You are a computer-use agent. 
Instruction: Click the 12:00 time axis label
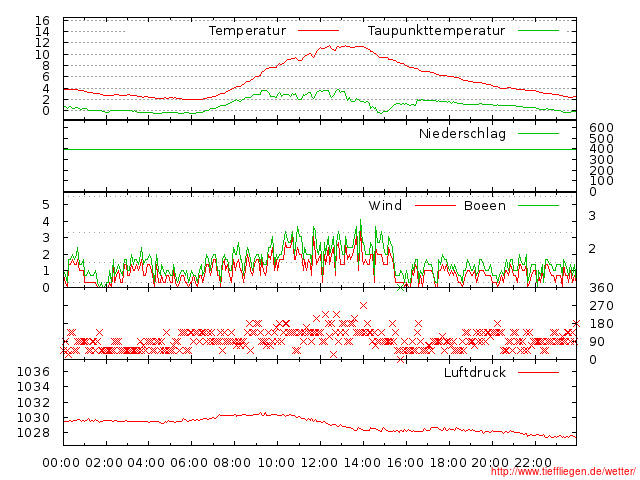point(319,463)
